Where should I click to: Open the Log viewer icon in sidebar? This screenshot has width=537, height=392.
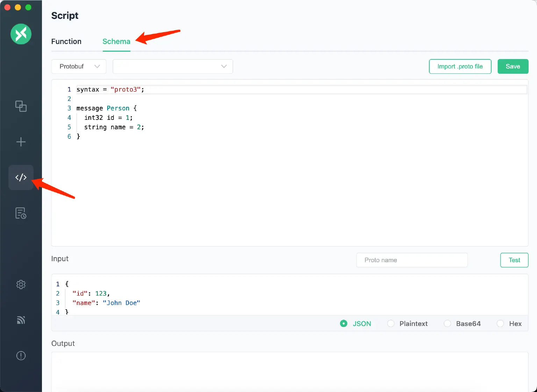tap(21, 213)
